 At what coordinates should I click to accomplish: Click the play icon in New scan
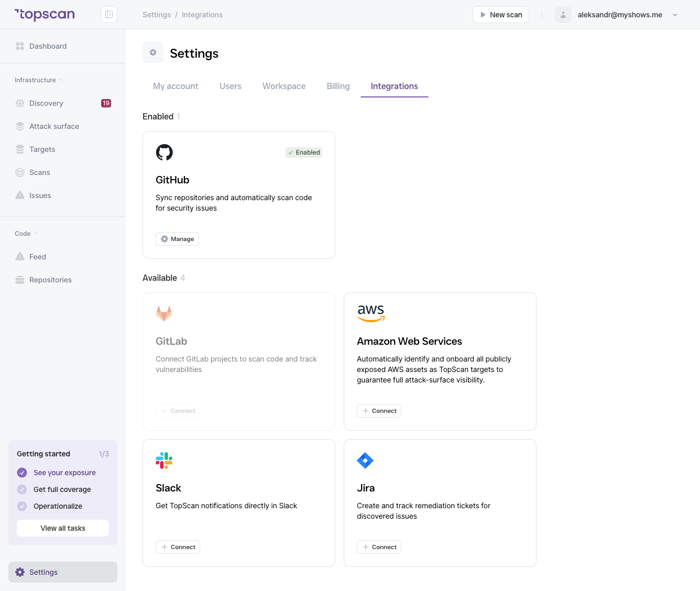click(x=483, y=15)
